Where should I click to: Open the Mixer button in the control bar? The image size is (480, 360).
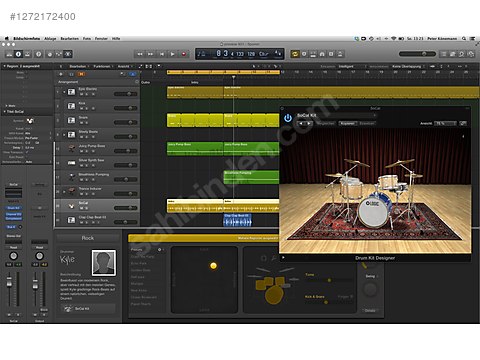(59, 54)
